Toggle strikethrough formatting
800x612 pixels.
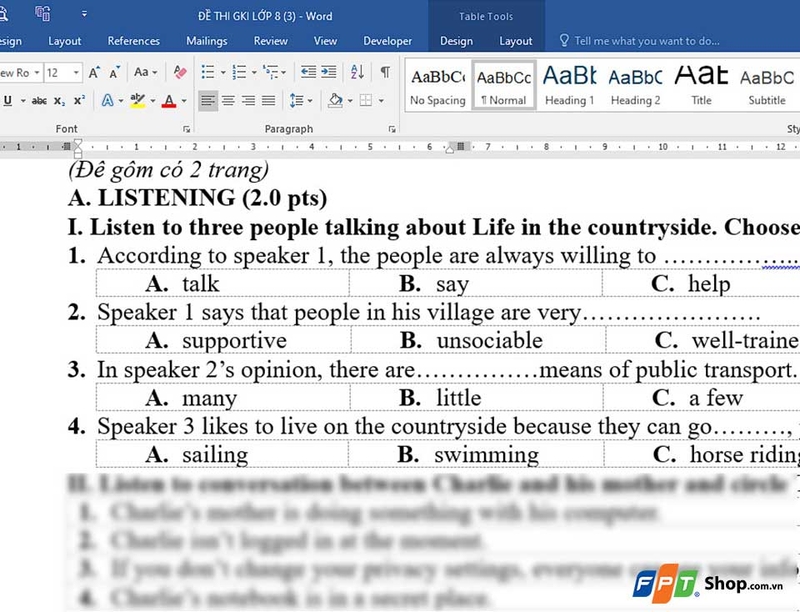pos(39,100)
